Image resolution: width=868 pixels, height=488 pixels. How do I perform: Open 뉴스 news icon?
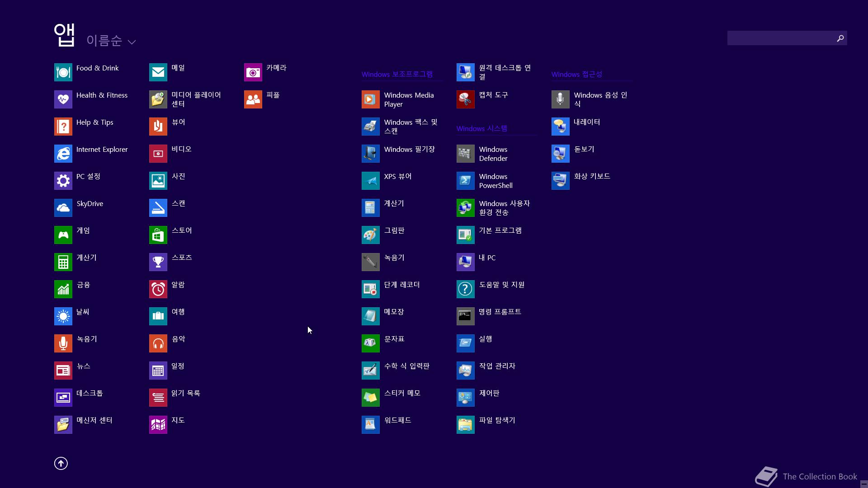(x=63, y=371)
